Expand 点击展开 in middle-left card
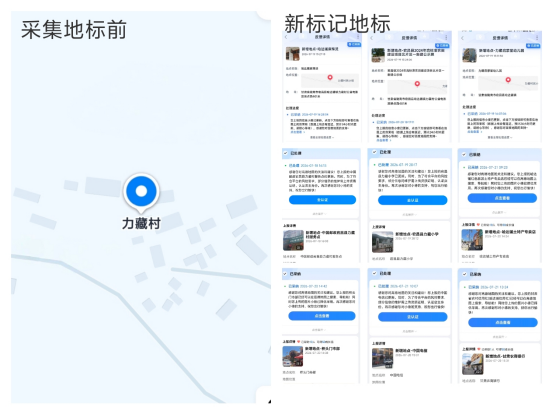The height and width of the screenshot is (415, 553). point(319,214)
